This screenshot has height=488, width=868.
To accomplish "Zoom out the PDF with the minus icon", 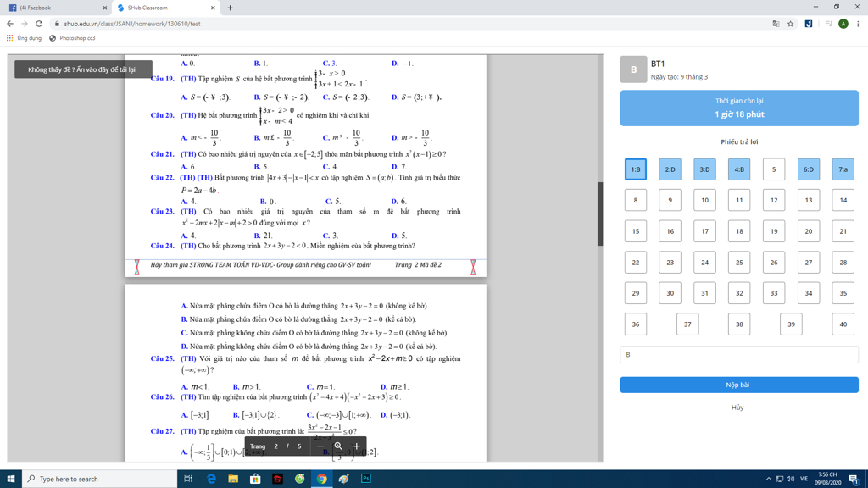I will pos(320,446).
